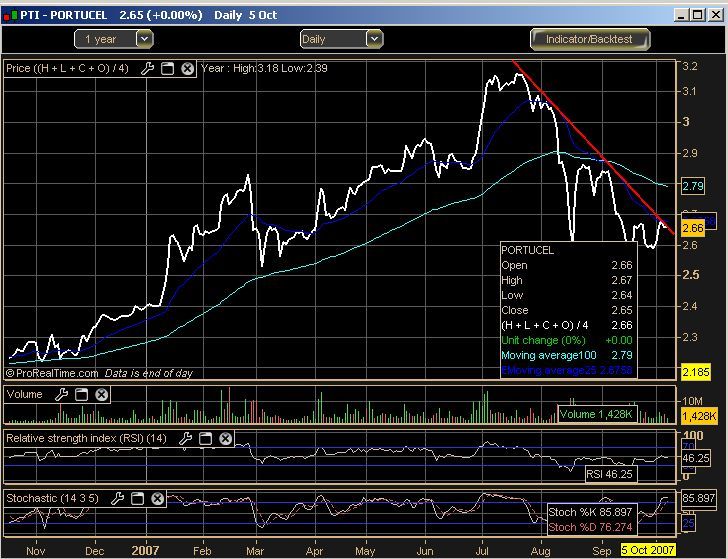Click the ProRealTime.com copyright text
The height and width of the screenshot is (559, 728).
[52, 373]
